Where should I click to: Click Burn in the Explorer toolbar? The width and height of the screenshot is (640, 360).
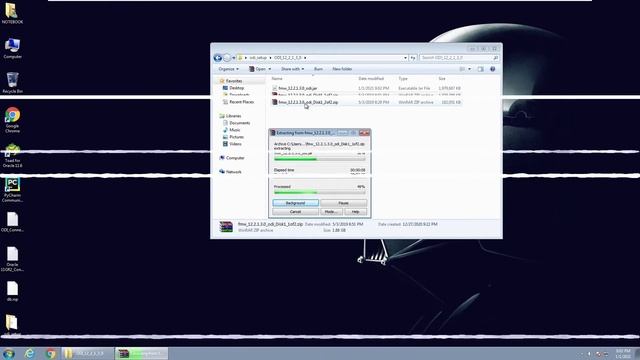click(x=318, y=69)
